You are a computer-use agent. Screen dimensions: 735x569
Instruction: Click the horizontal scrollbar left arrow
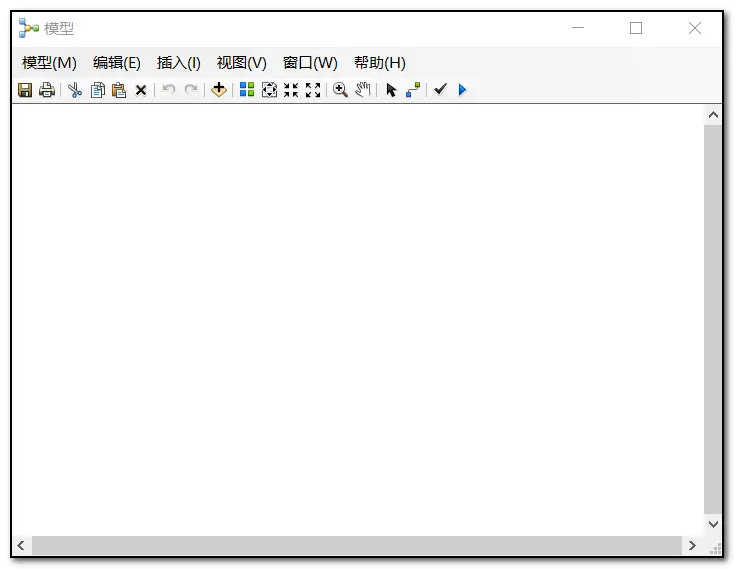(x=21, y=546)
